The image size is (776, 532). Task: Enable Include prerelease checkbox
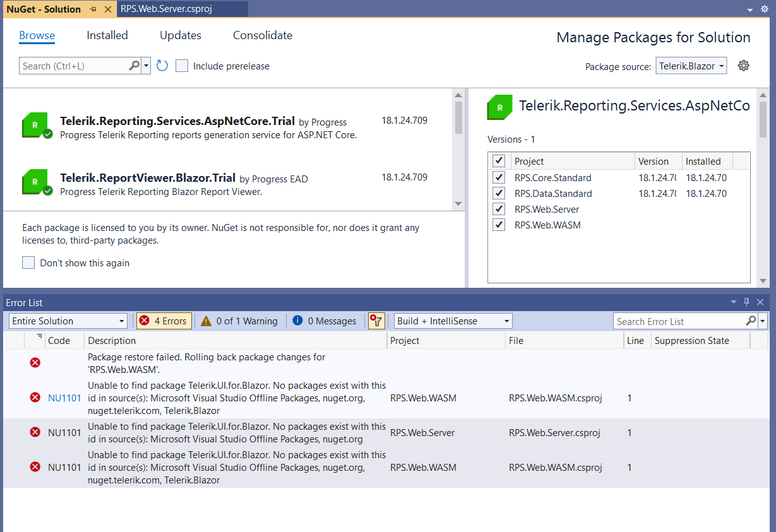tap(182, 66)
